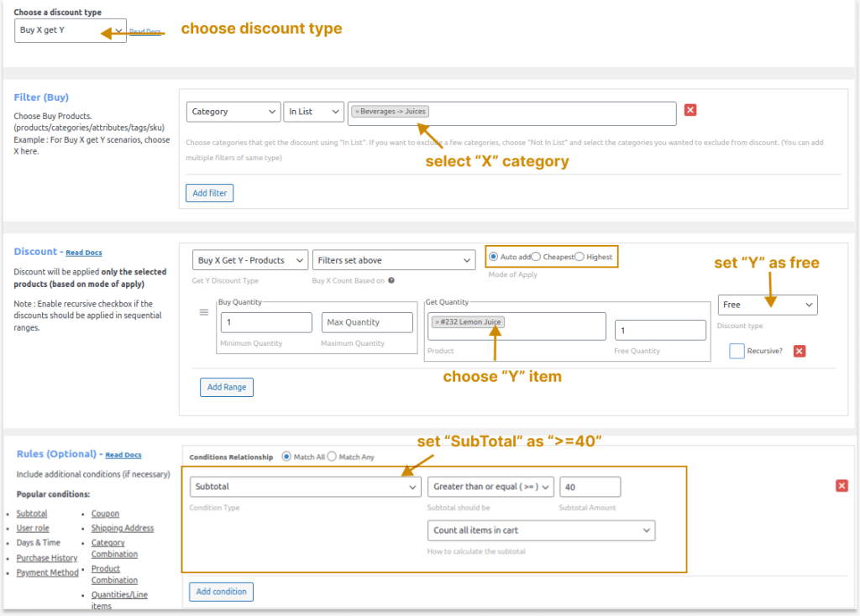Click the Subtotal Amount field showing 40
The image size is (860, 616).
[590, 486]
